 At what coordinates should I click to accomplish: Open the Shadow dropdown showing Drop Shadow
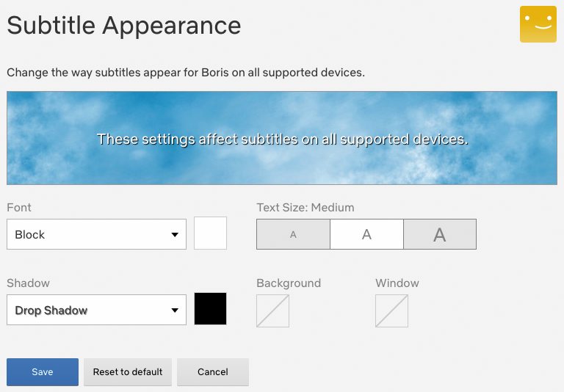click(x=96, y=310)
